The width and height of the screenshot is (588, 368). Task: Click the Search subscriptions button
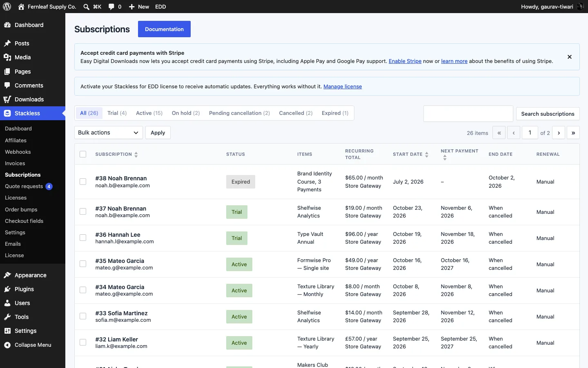(x=548, y=114)
